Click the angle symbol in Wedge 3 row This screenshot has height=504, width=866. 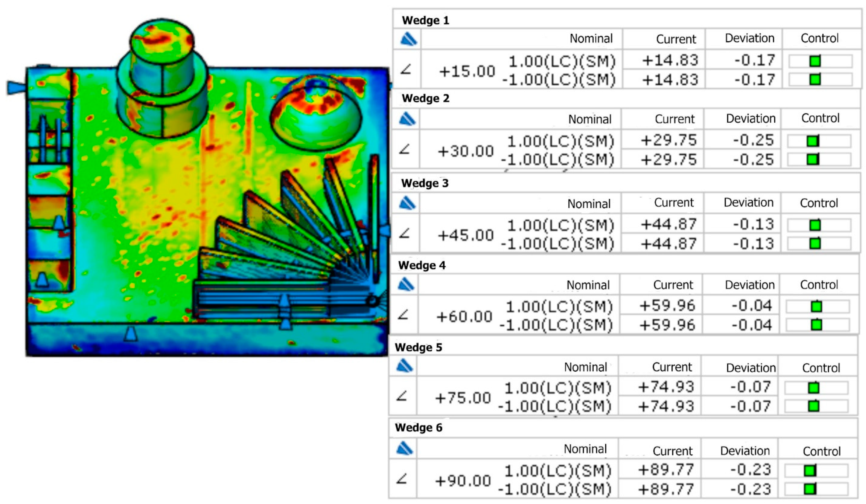(x=405, y=234)
